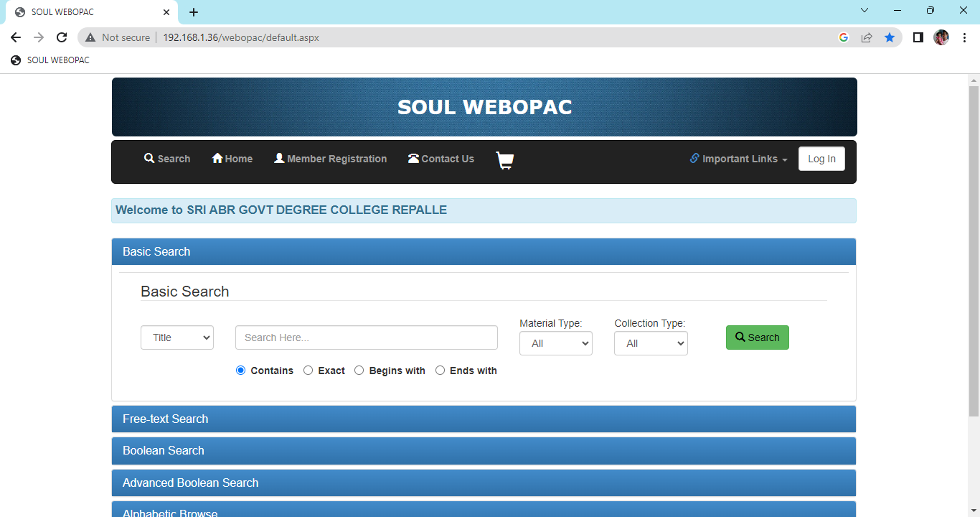Go to Contact Us in the navbar
This screenshot has height=517, width=980.
pos(441,159)
